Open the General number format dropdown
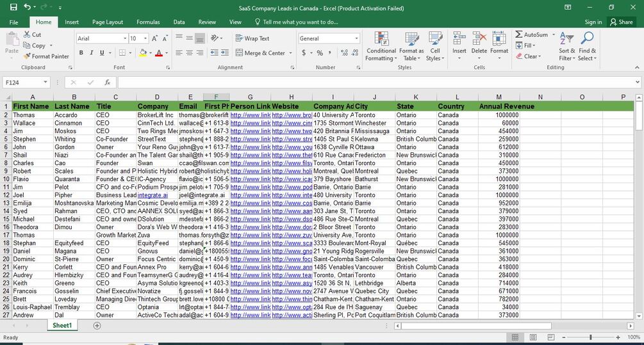644x345 pixels. (356, 38)
